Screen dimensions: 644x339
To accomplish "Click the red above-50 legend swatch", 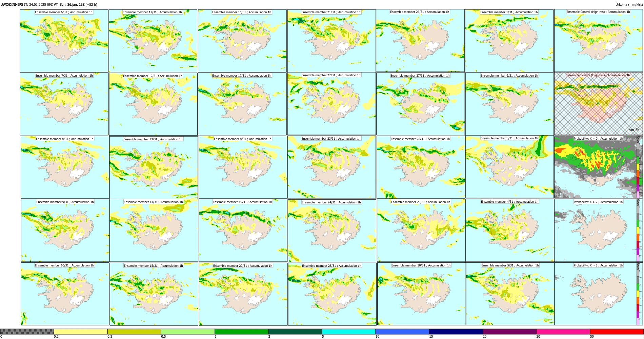I will click(617, 332).
